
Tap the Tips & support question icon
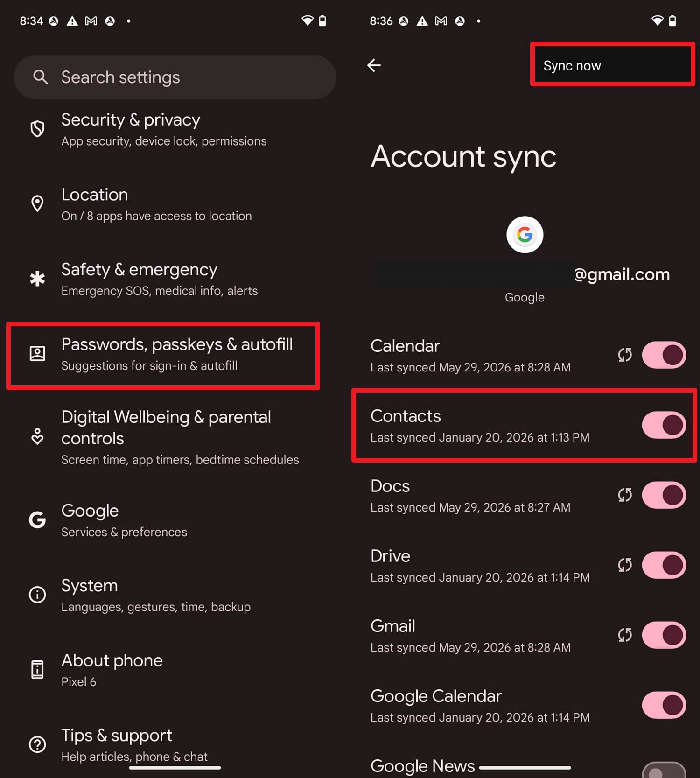(x=37, y=744)
